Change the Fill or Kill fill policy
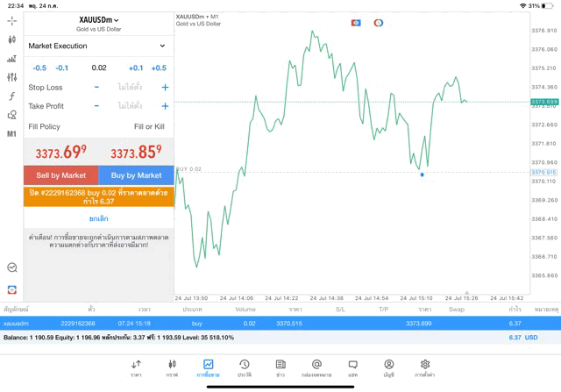This screenshot has height=392, width=561. [148, 126]
